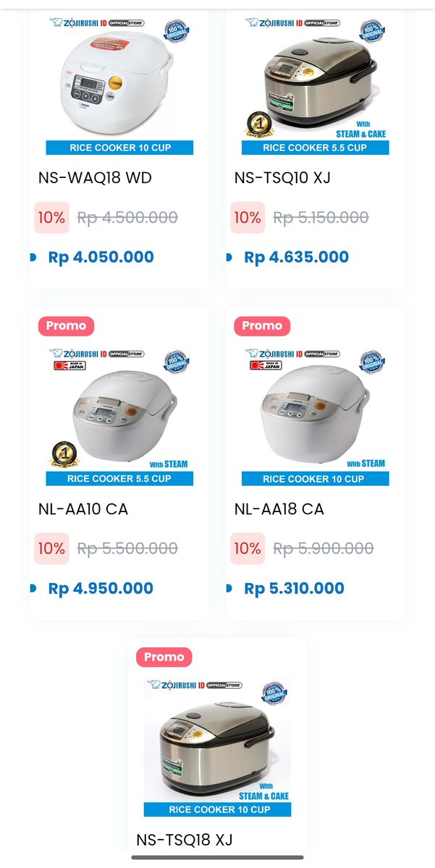
Task: Tap the Promo badge on NL-AA10 CA
Action: pos(66,325)
